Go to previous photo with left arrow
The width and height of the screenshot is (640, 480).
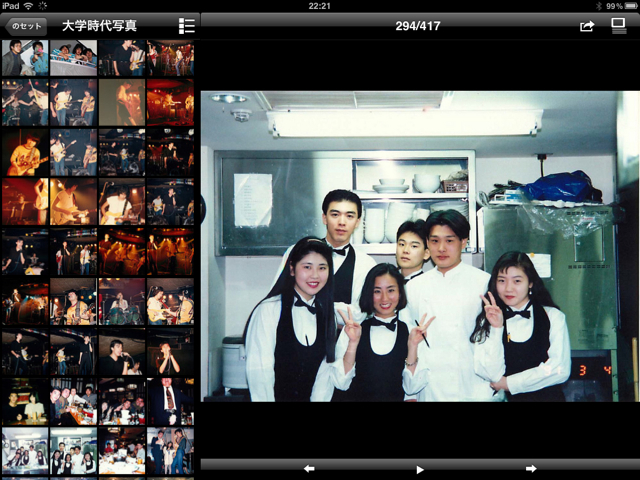coord(309,468)
